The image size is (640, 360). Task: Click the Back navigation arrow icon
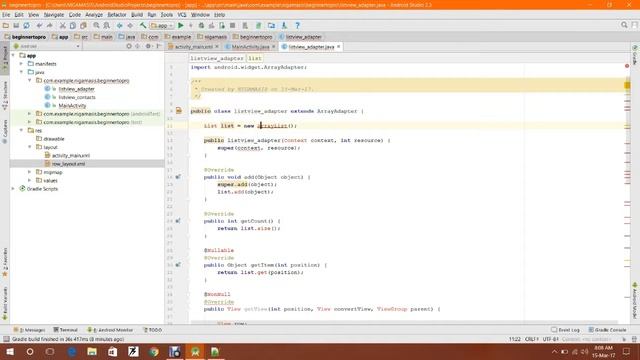(x=120, y=25)
